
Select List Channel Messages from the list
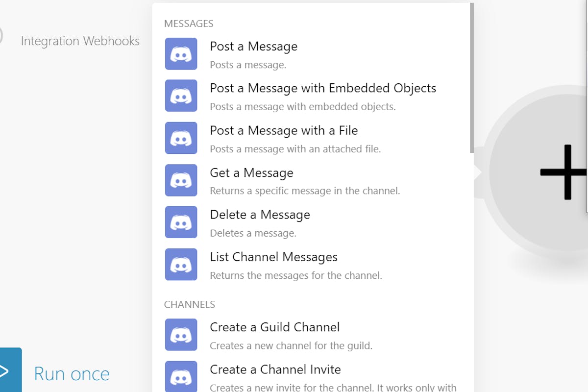273,257
